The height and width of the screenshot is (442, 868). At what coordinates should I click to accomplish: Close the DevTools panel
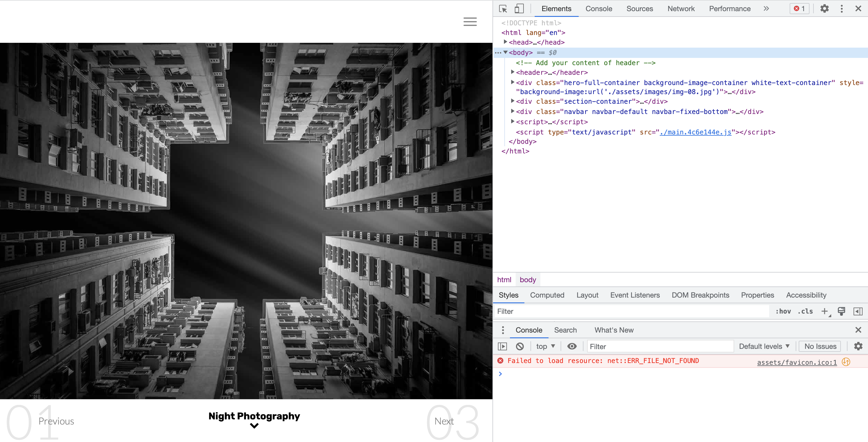[x=858, y=8]
